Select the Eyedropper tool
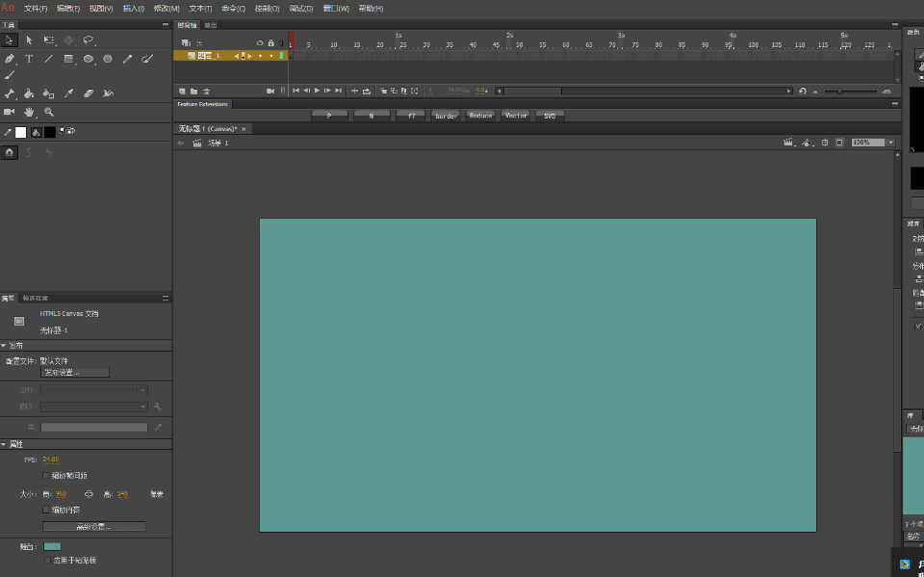The width and height of the screenshot is (924, 577). pos(69,93)
